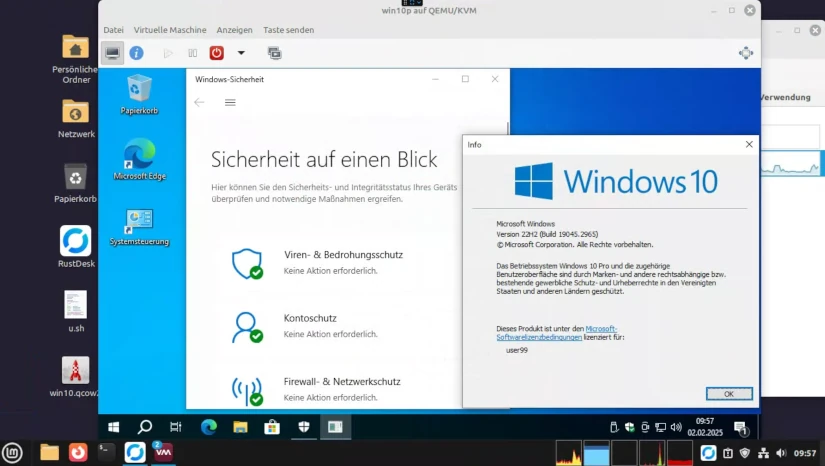Open Viren- & Bedrohungsschutz section
The image size is (825, 466).
343,255
